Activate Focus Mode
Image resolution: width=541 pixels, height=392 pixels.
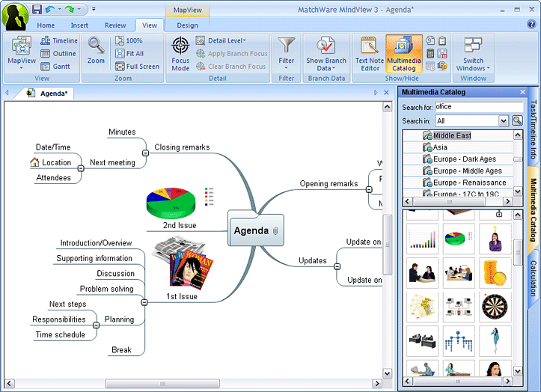click(180, 54)
